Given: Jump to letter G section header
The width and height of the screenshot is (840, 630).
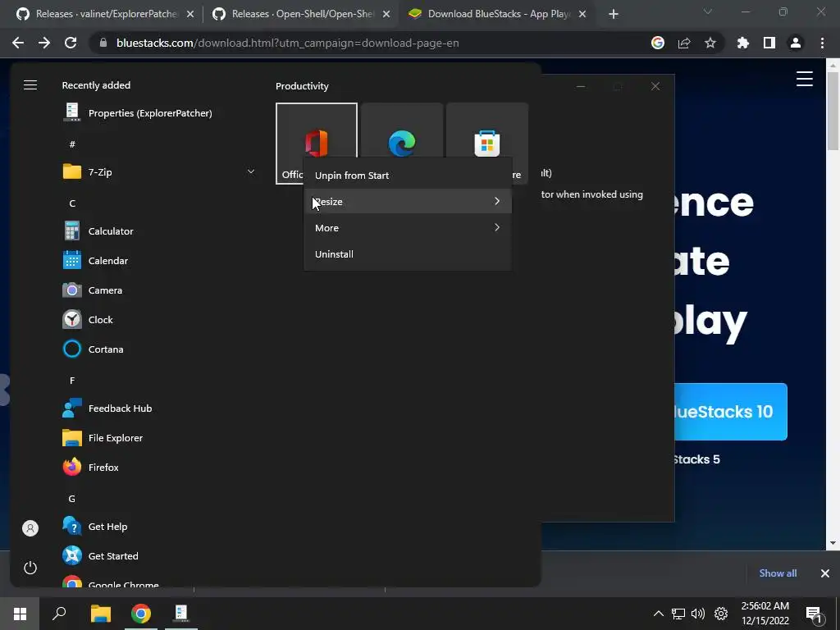Looking at the screenshot, I should 72,499.
